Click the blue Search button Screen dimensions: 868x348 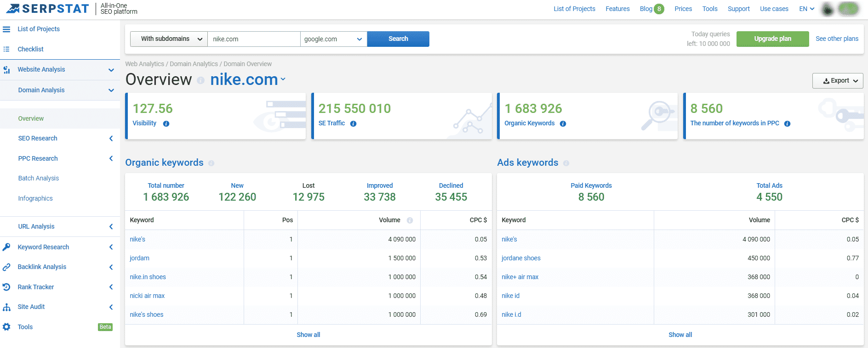click(x=398, y=39)
